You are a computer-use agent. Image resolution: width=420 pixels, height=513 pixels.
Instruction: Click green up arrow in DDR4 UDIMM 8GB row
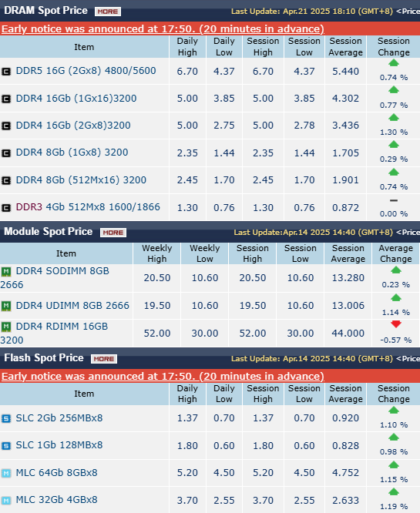(x=396, y=298)
